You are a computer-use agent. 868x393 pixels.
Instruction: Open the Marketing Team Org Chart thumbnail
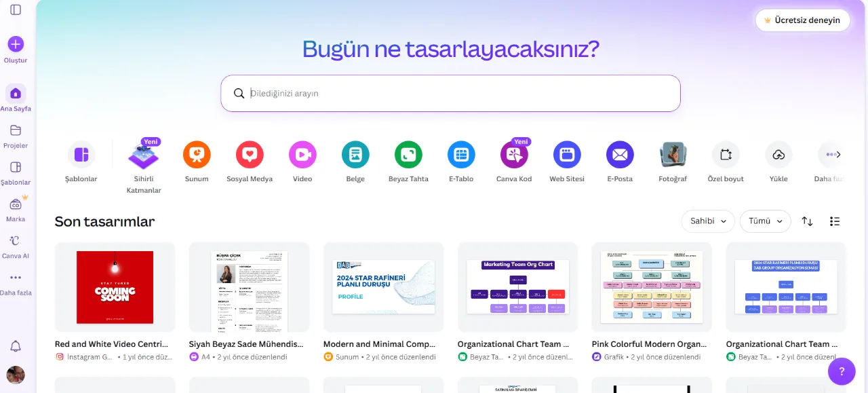point(517,287)
